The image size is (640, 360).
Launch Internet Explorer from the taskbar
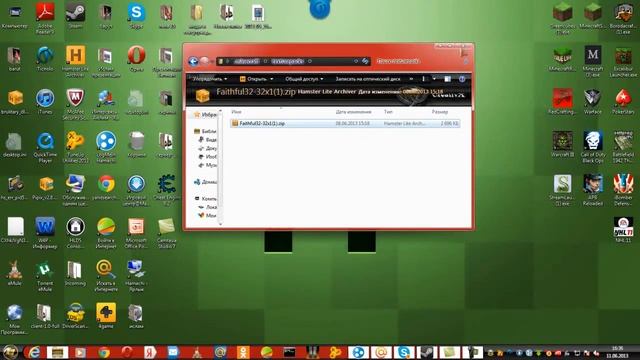(x=34, y=352)
